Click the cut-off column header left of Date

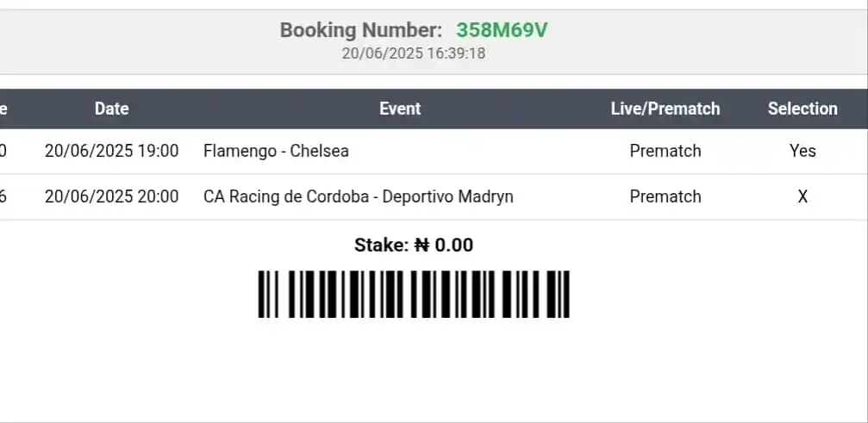click(3, 109)
